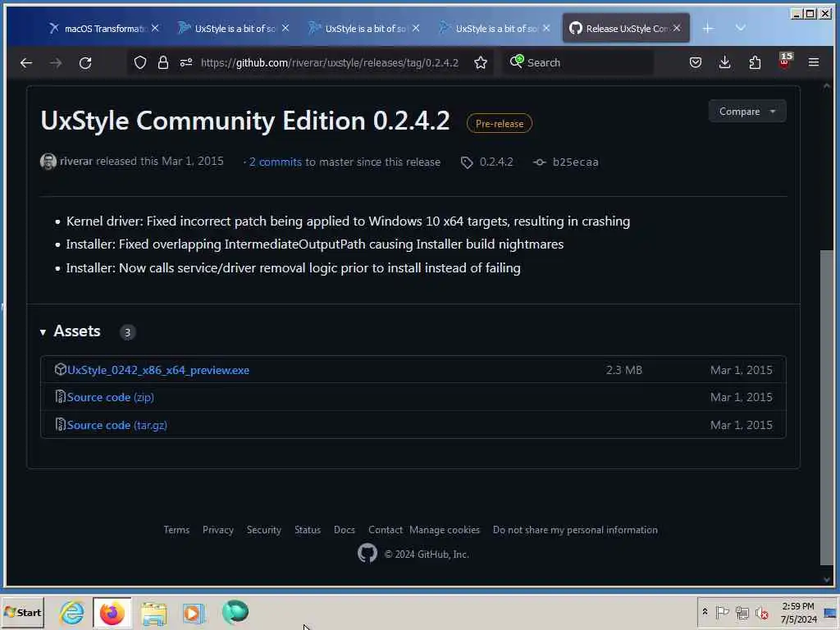840x630 pixels.
Task: Open Terms footer link
Action: (x=176, y=530)
